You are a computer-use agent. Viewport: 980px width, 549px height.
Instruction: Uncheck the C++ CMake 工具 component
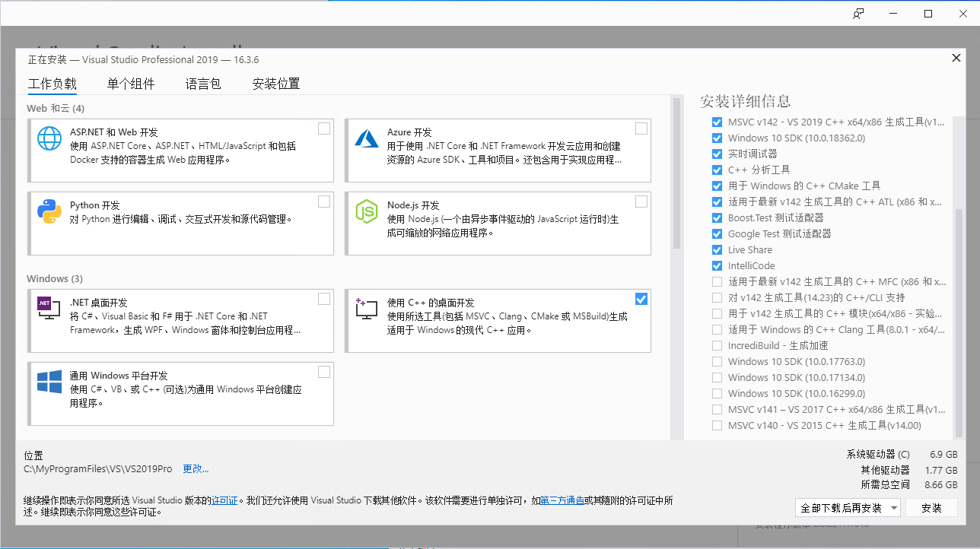717,186
